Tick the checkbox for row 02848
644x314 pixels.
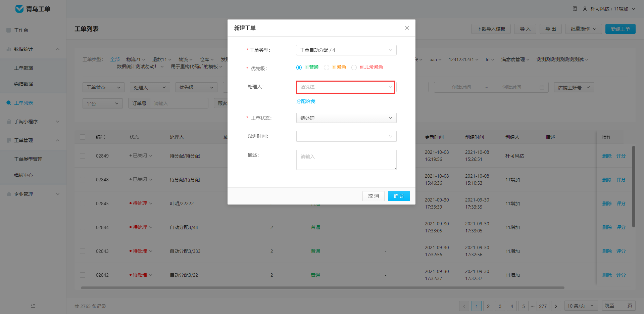click(x=83, y=180)
